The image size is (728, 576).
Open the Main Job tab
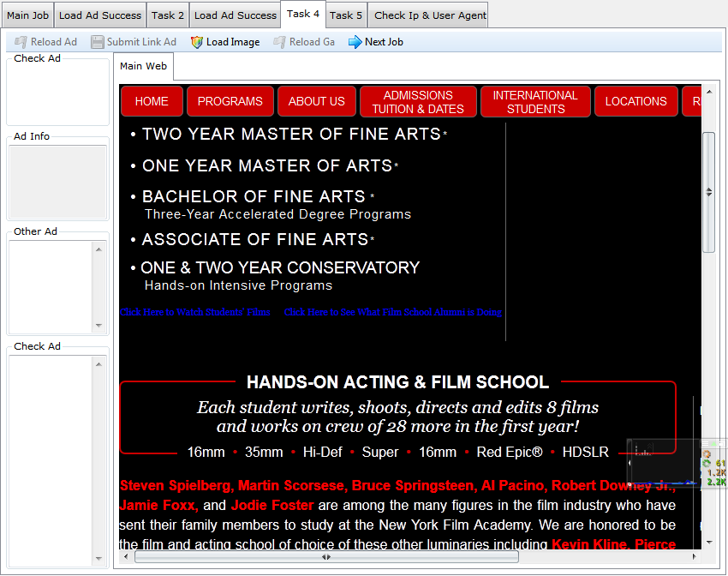pos(27,15)
